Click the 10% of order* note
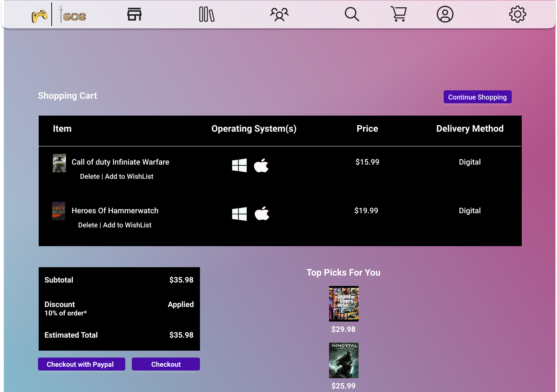This screenshot has height=392, width=557. point(66,313)
